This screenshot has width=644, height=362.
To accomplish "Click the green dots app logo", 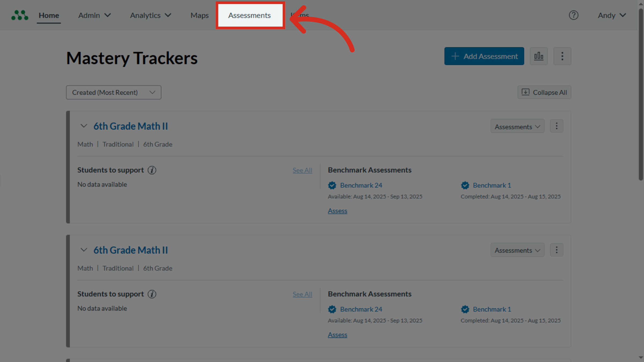I will [x=20, y=15].
